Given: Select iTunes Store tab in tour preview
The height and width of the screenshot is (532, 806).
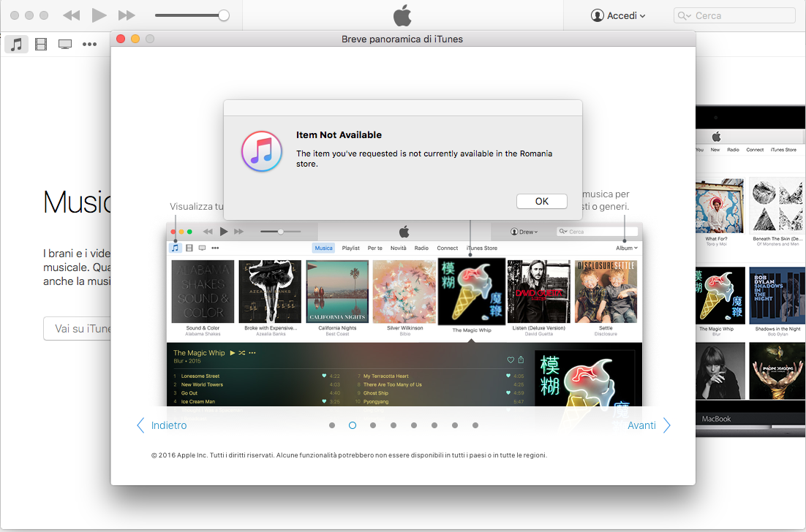Looking at the screenshot, I should click(x=482, y=248).
